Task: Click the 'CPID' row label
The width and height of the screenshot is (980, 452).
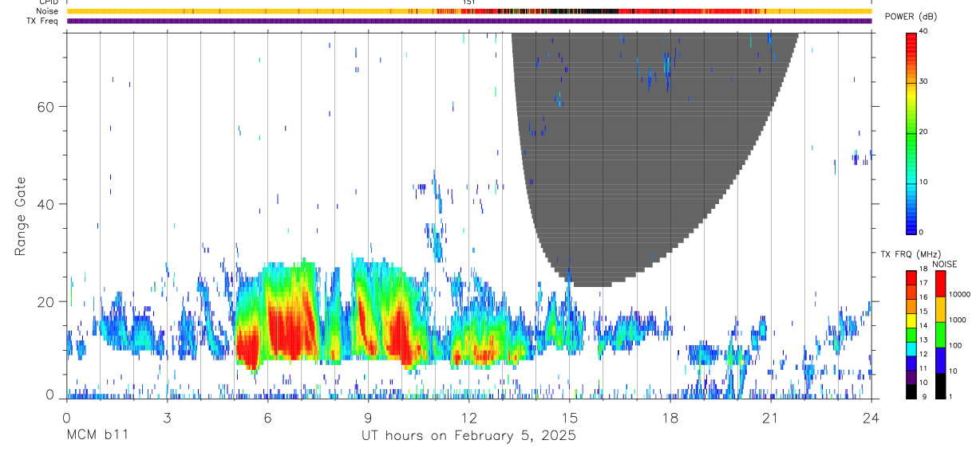Action: pos(47,2)
